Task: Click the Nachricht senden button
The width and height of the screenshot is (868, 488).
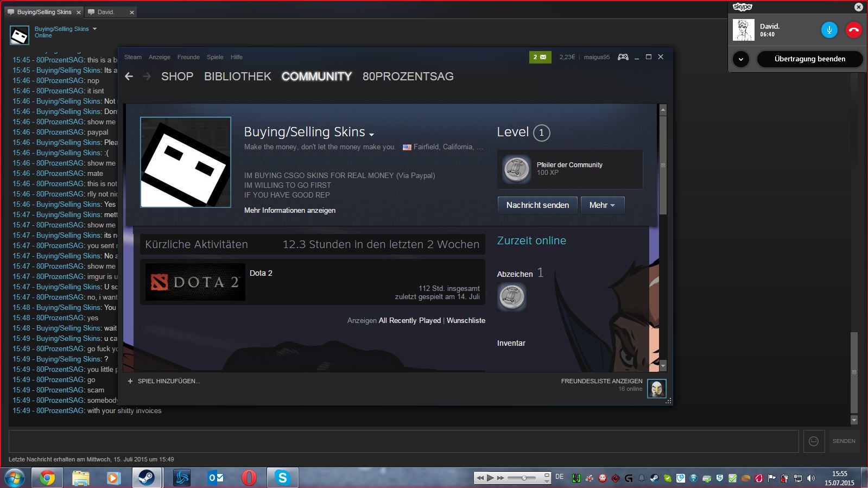Action: coord(537,205)
